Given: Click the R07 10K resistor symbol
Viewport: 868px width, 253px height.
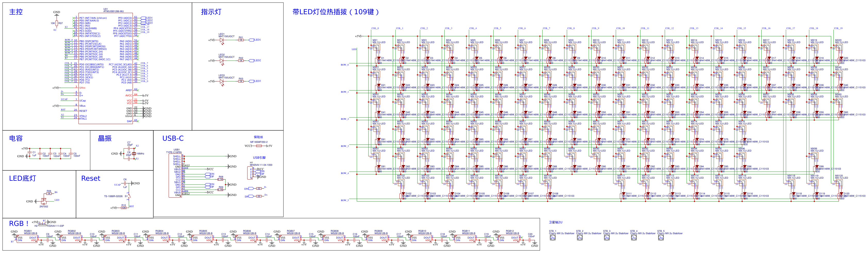Looking at the screenshot, I should point(57,23).
